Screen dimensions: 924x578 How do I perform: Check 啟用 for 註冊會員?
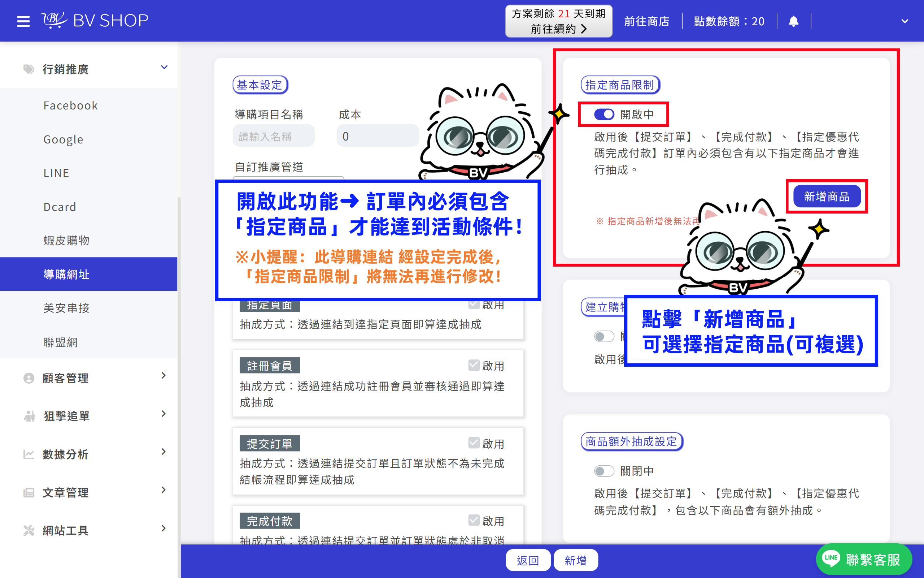pyautogui.click(x=474, y=365)
